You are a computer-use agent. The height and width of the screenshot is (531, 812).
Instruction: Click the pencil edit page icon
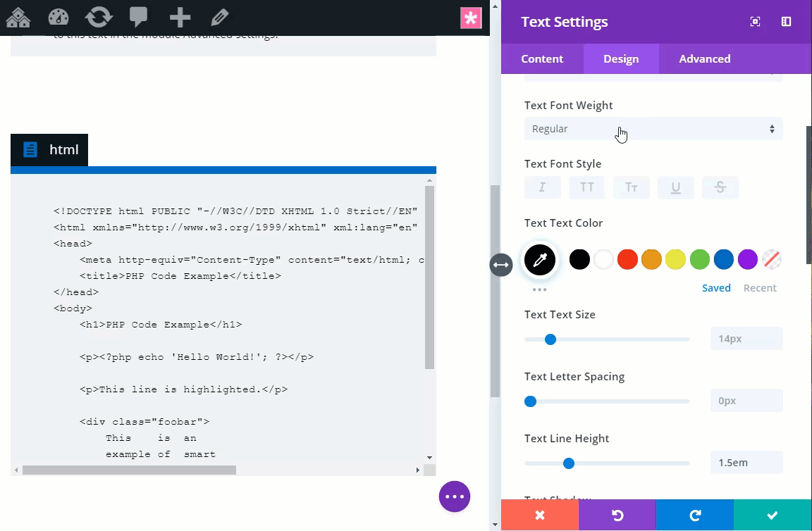[220, 18]
